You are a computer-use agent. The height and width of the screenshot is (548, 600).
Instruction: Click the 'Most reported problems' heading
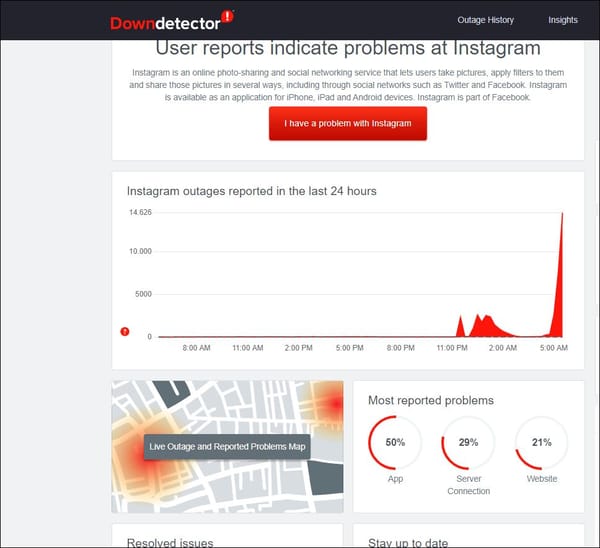(431, 400)
